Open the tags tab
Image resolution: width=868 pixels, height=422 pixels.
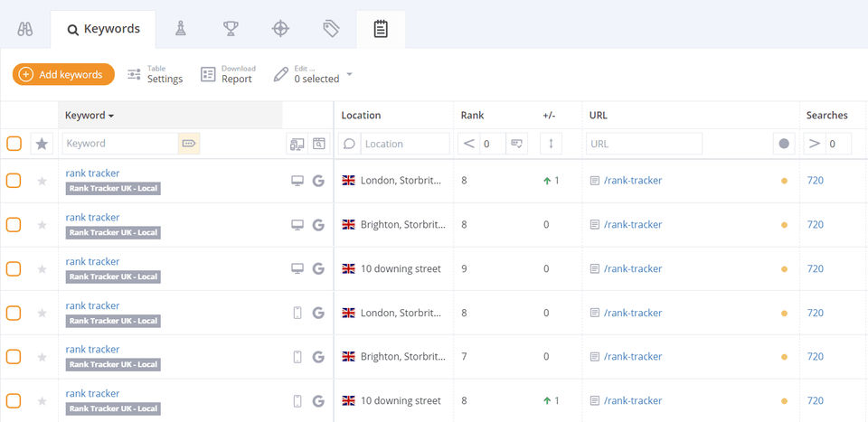point(331,29)
